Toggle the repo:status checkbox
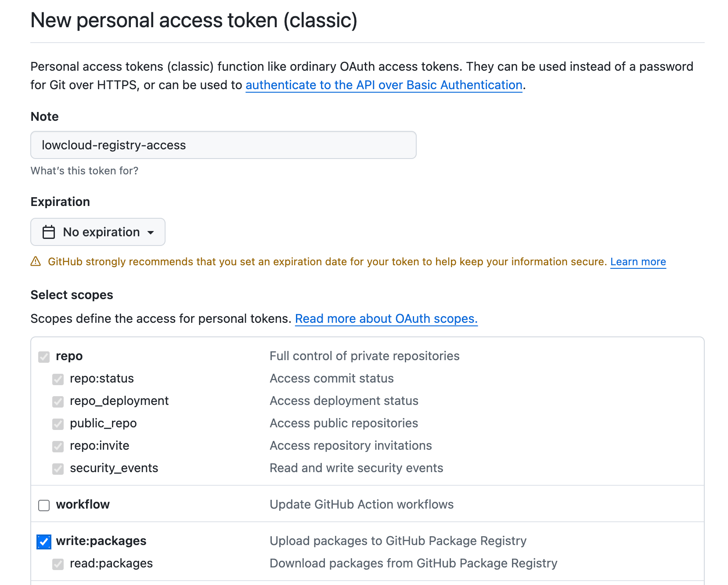Viewport: 728px width, 585px height. coord(58,379)
